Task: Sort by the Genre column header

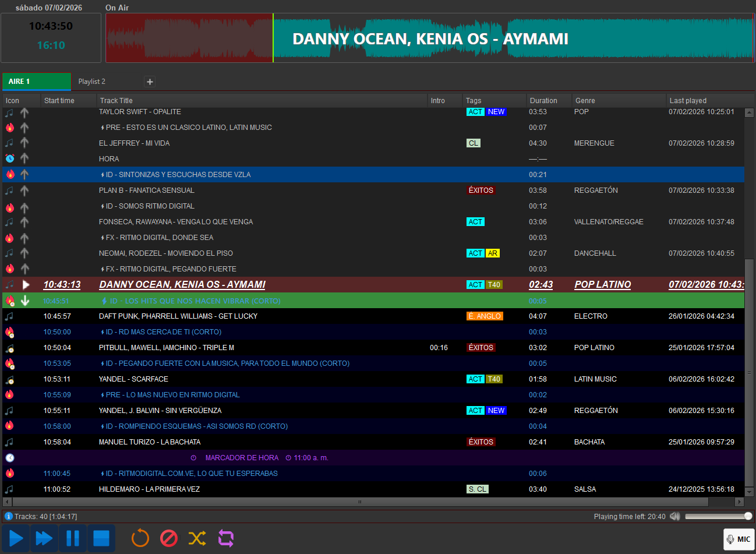Action: (585, 100)
